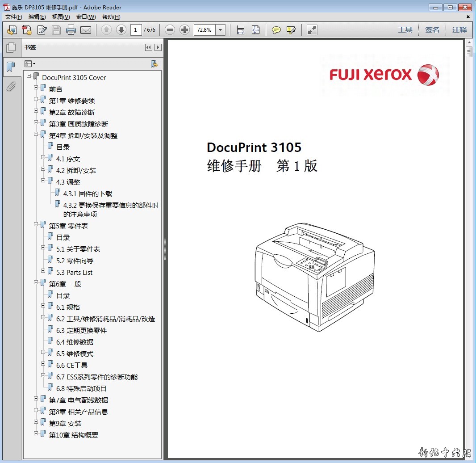Zoom out using the minus button
476x463 pixels.
tap(170, 30)
